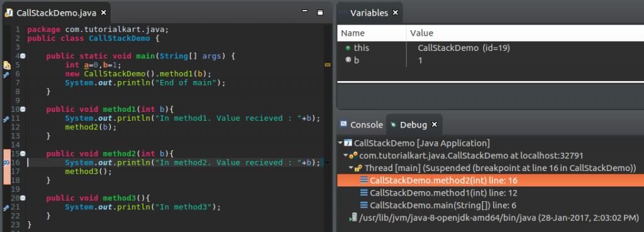644x232 pixels.
Task: Maximize the editor pane
Action: click(320, 13)
